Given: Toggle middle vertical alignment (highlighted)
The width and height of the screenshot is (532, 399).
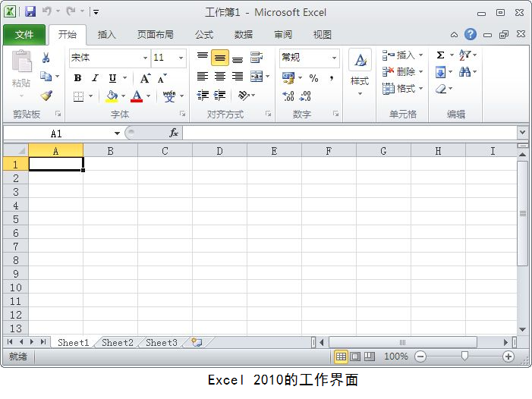Looking at the screenshot, I should coord(220,58).
